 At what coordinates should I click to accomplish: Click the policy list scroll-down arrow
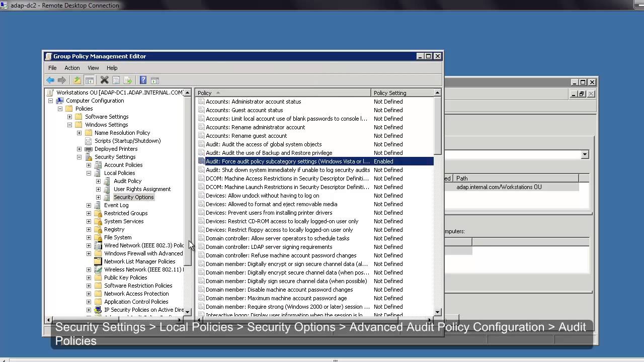[437, 312]
